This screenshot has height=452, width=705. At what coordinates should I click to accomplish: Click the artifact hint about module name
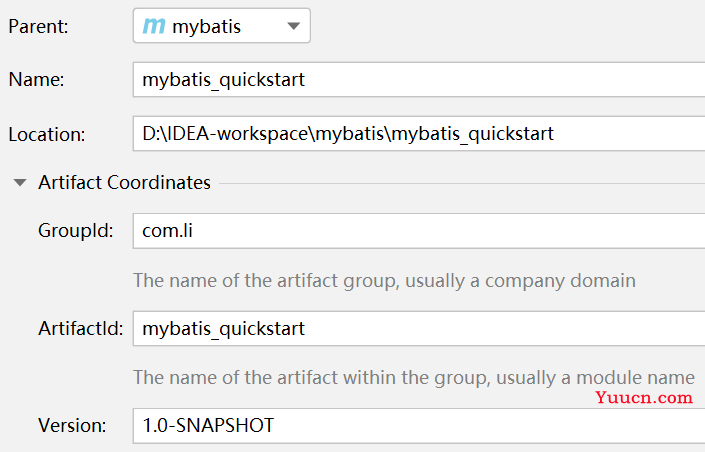[414, 378]
